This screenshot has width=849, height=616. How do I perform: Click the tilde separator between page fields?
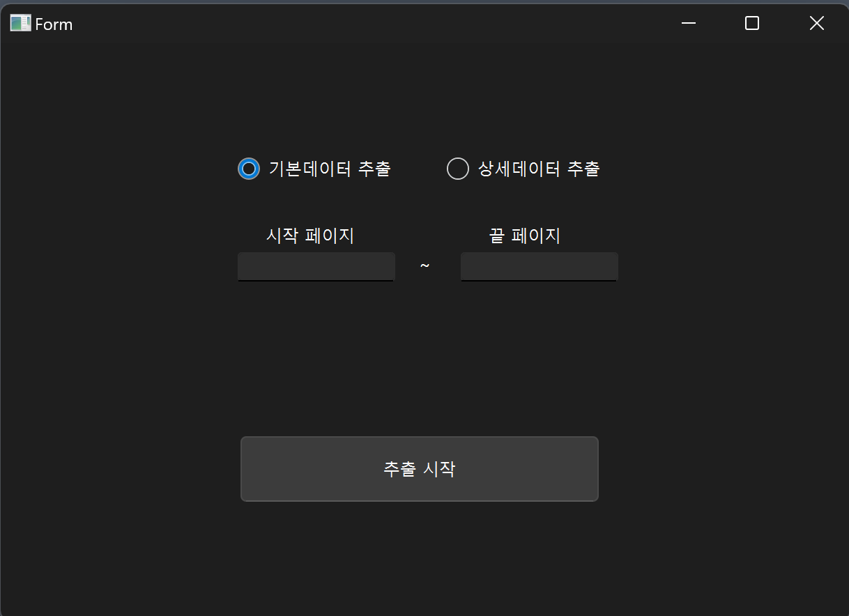[424, 266]
